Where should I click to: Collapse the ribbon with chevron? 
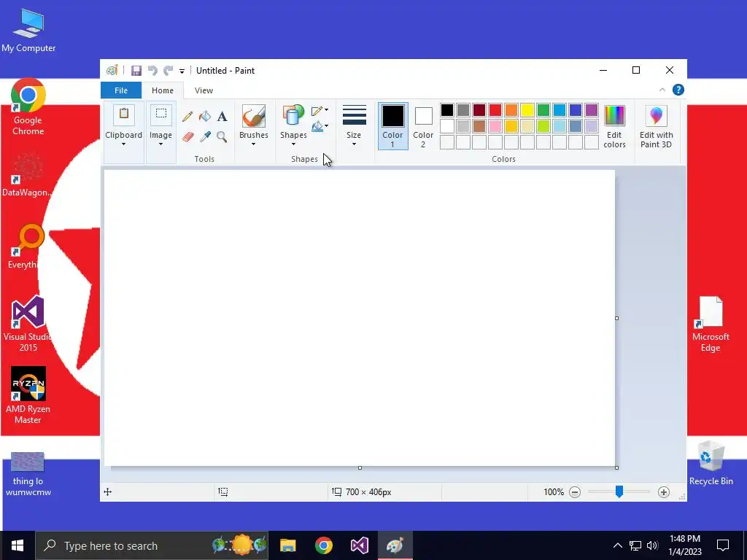pyautogui.click(x=662, y=90)
